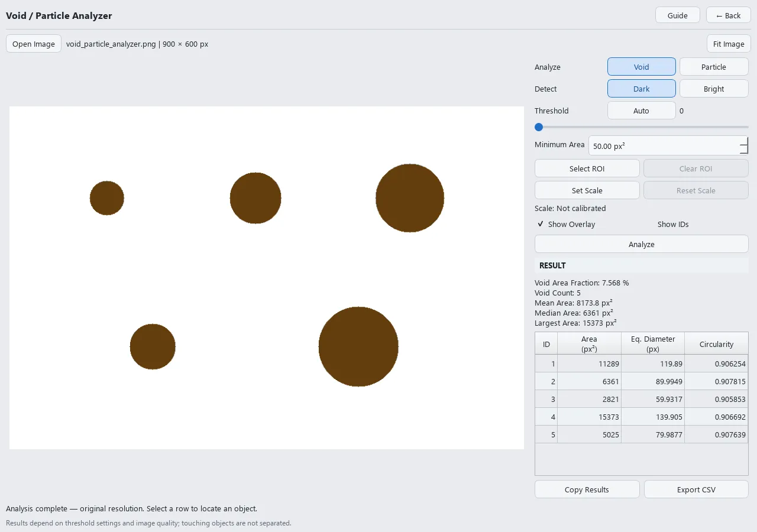Select the table cell showing 5025
The height and width of the screenshot is (532, 757).
pos(590,434)
